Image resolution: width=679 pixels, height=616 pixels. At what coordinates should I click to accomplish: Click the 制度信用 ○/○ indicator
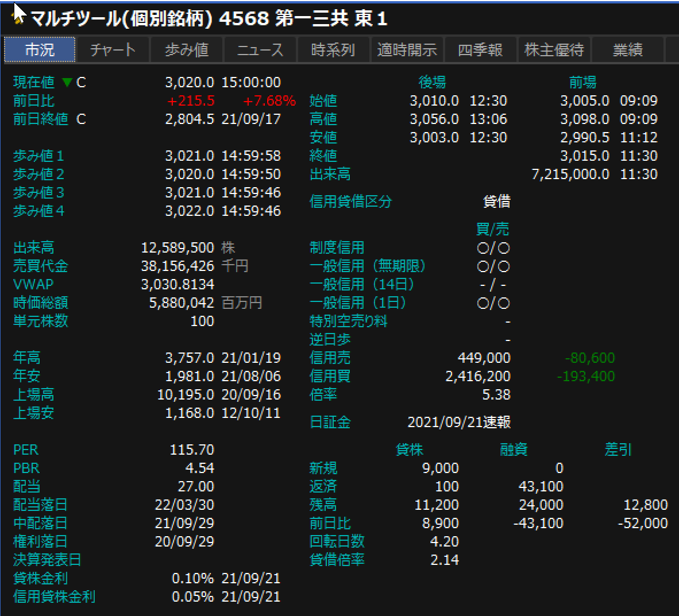tap(493, 248)
